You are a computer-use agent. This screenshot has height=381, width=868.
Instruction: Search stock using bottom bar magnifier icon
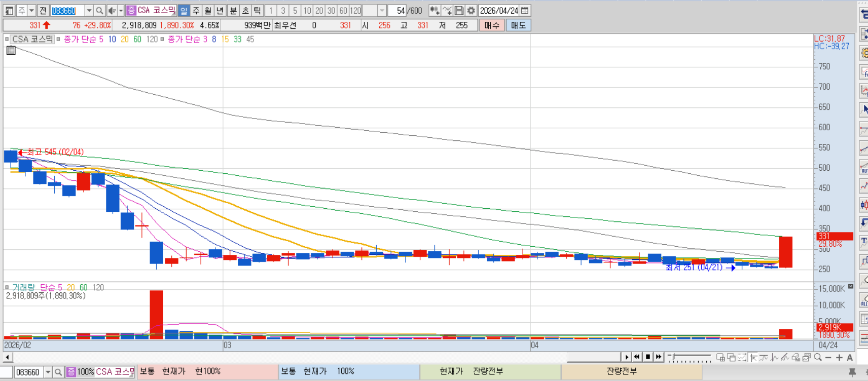point(58,372)
